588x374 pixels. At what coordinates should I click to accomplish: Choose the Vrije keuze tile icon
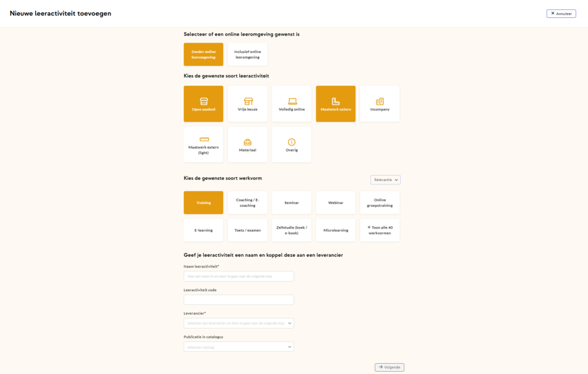tap(247, 101)
